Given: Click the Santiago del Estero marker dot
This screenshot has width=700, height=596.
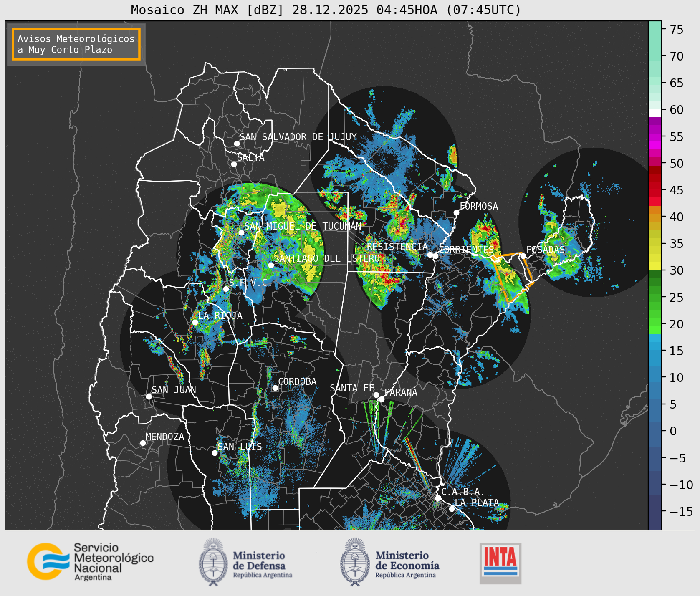Looking at the screenshot, I should [x=271, y=265].
